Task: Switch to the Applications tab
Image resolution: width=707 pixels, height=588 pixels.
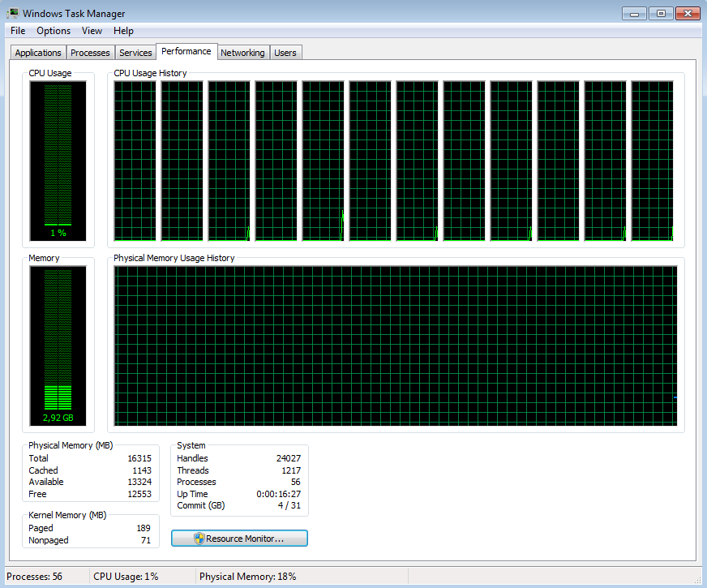Action: 38,53
